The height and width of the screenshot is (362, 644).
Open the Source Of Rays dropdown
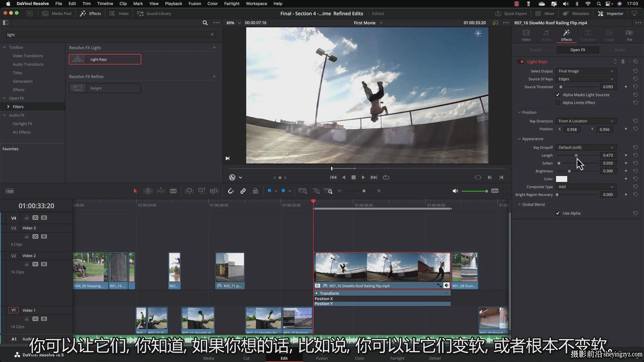pyautogui.click(x=586, y=79)
